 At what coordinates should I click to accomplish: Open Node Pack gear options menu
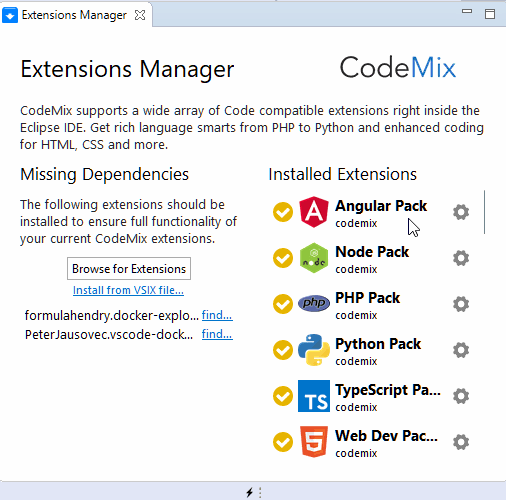pyautogui.click(x=461, y=258)
